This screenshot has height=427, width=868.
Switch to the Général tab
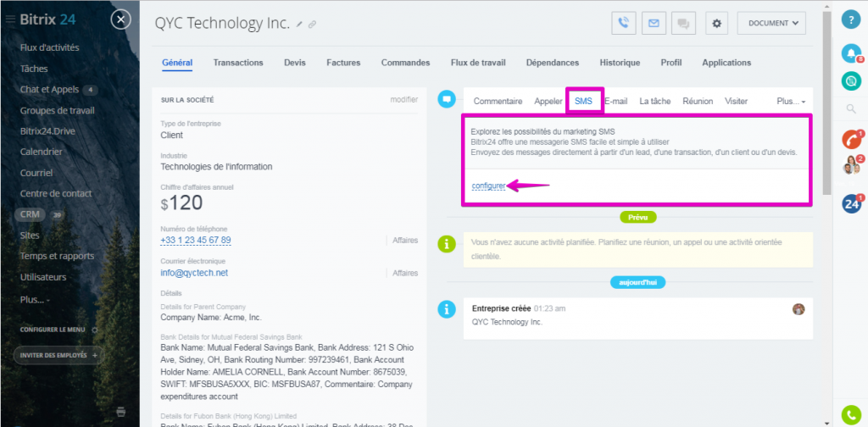(x=177, y=63)
